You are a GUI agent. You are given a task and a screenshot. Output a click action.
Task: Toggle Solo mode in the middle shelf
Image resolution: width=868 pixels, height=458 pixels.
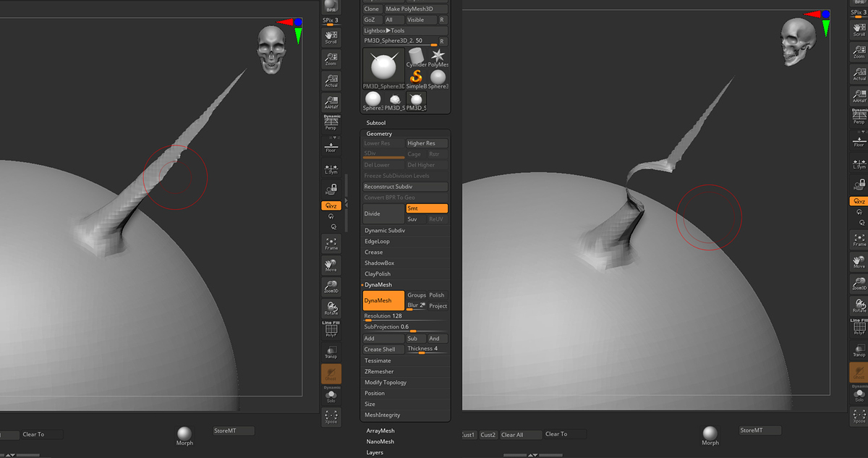[331, 394]
